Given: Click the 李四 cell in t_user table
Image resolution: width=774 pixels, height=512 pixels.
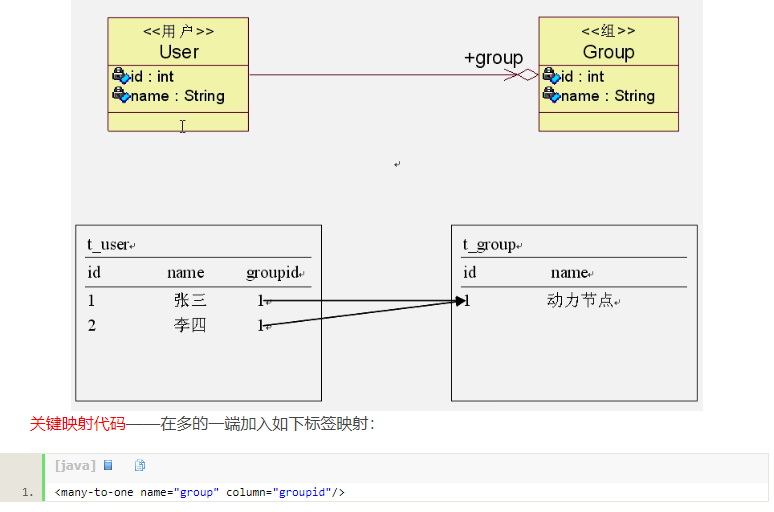Looking at the screenshot, I should [189, 325].
